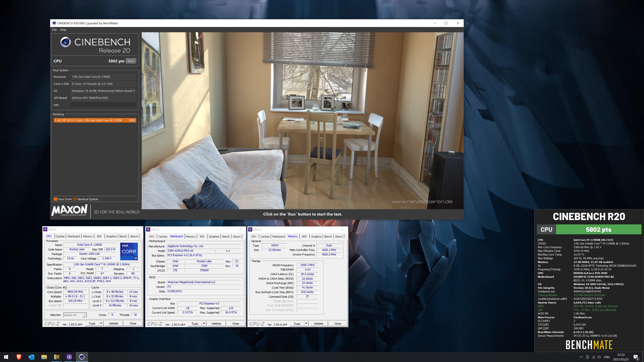This screenshot has height=362, width=644.
Task: Open File Explorer from taskbar
Action: pos(44,357)
